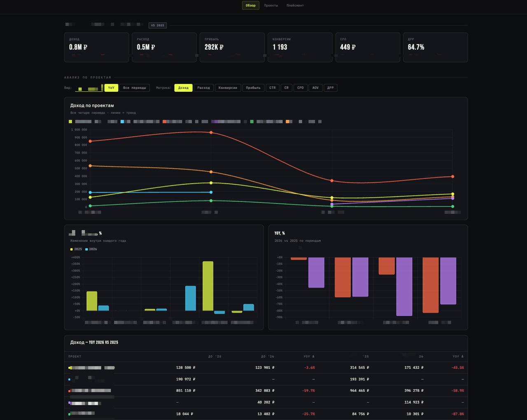Select the 190 972 ₽ table cell

(186, 379)
